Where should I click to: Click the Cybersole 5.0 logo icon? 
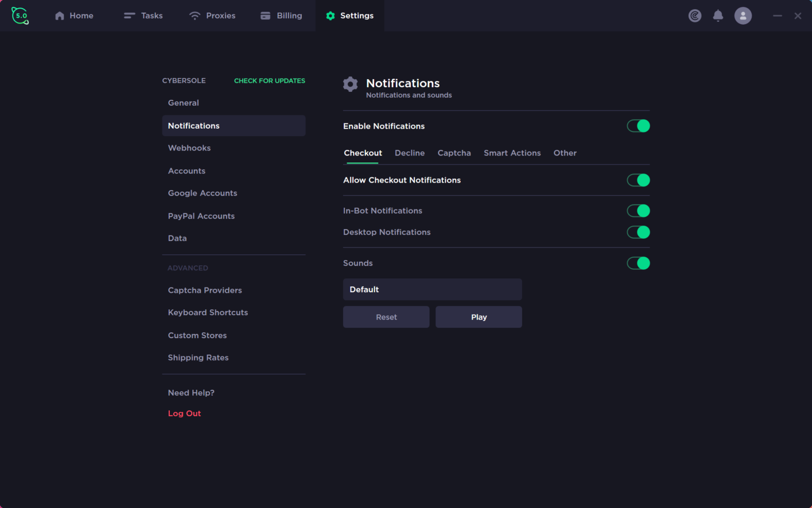20,15
